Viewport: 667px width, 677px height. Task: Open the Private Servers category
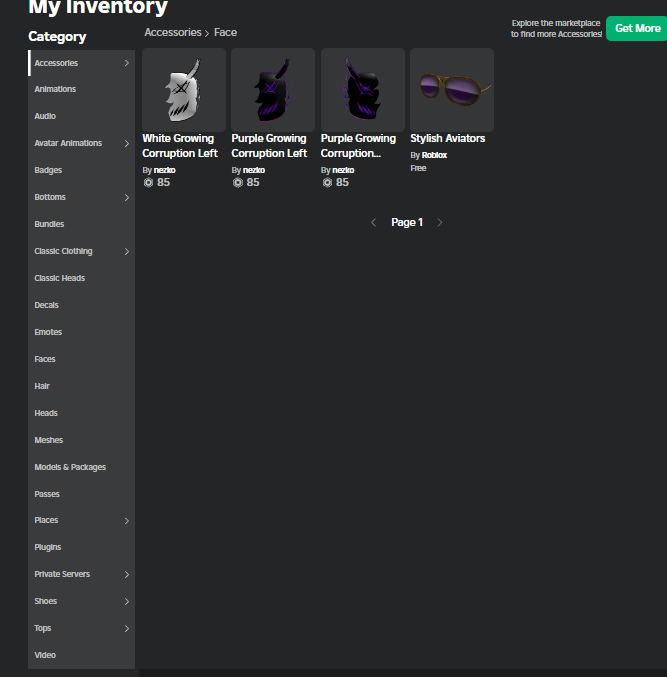tap(82, 574)
